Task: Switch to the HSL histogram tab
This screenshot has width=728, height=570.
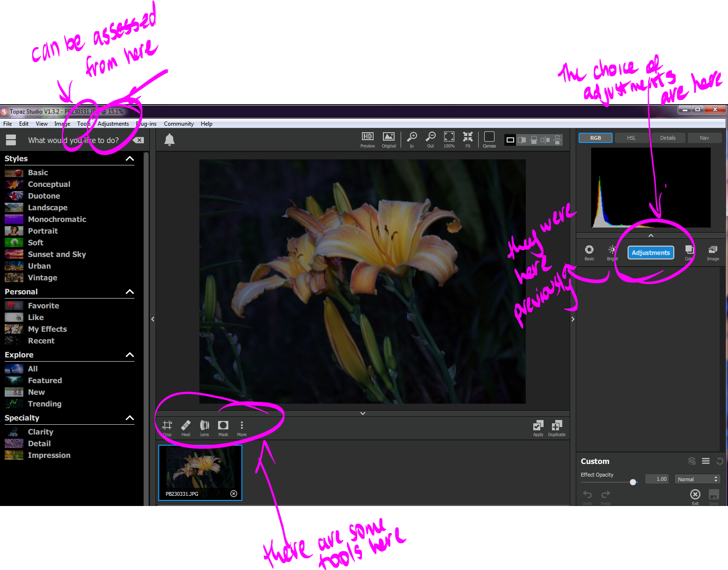Action: 631,138
